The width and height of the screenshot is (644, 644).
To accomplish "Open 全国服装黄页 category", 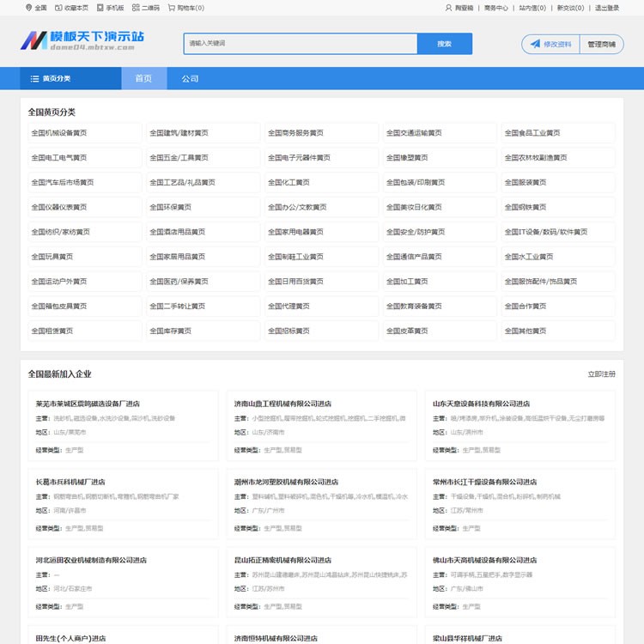I will tap(558, 182).
